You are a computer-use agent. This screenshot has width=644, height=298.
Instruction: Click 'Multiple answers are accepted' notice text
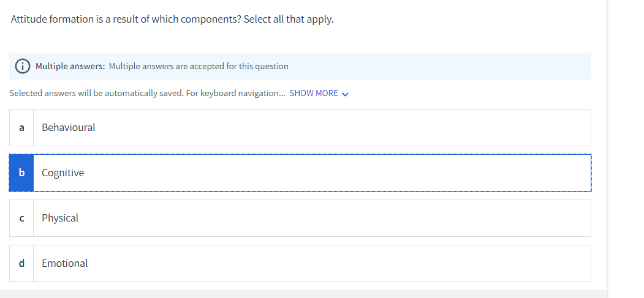coord(199,66)
